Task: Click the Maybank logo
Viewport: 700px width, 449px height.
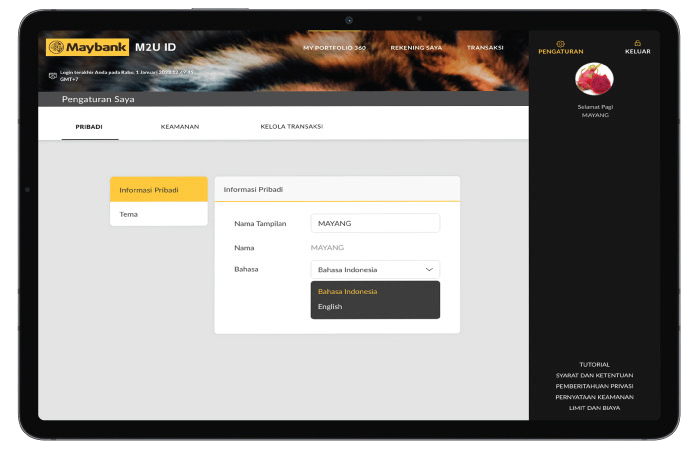Action: point(87,48)
